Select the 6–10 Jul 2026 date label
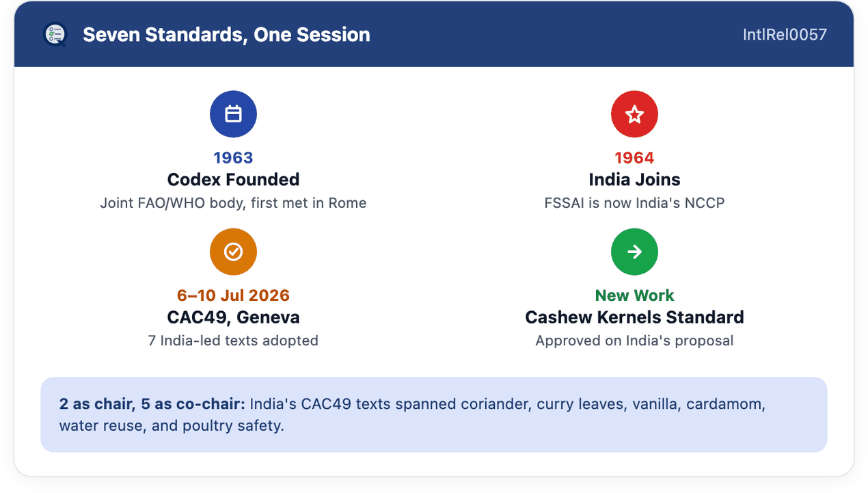 [233, 295]
